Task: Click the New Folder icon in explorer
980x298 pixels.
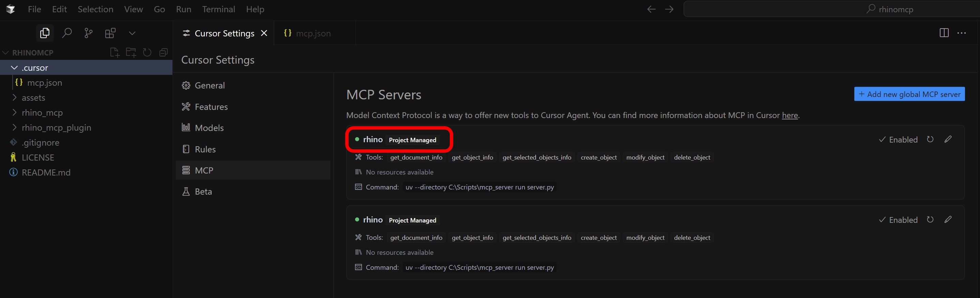Action: [x=131, y=52]
